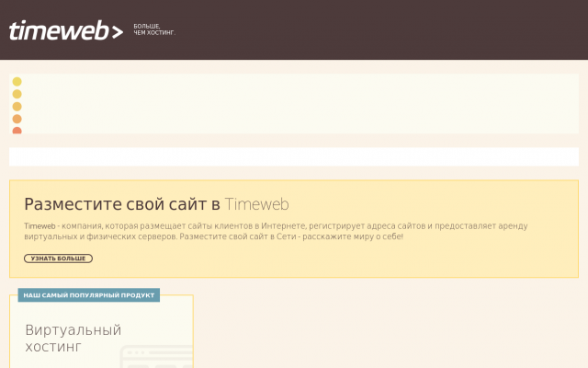Click the БОЛЬШЕ, ЧЕМ ХОСТИНГ slogan
Viewport: 588px width, 368px height.
point(154,29)
